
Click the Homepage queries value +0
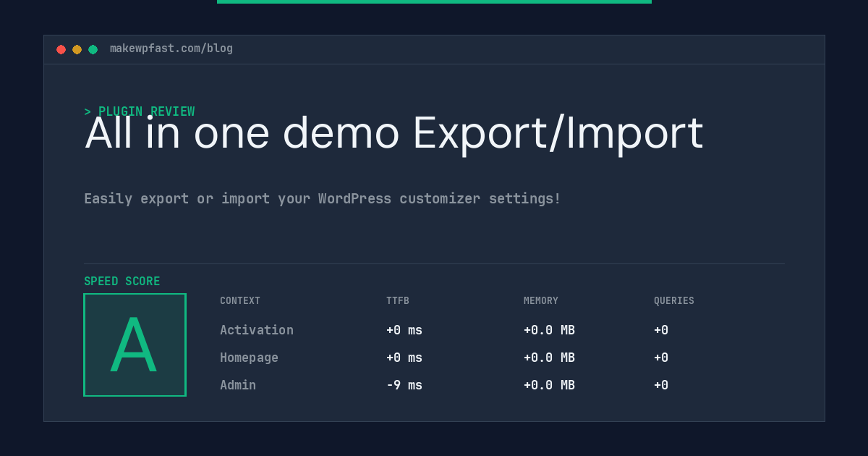click(x=661, y=358)
